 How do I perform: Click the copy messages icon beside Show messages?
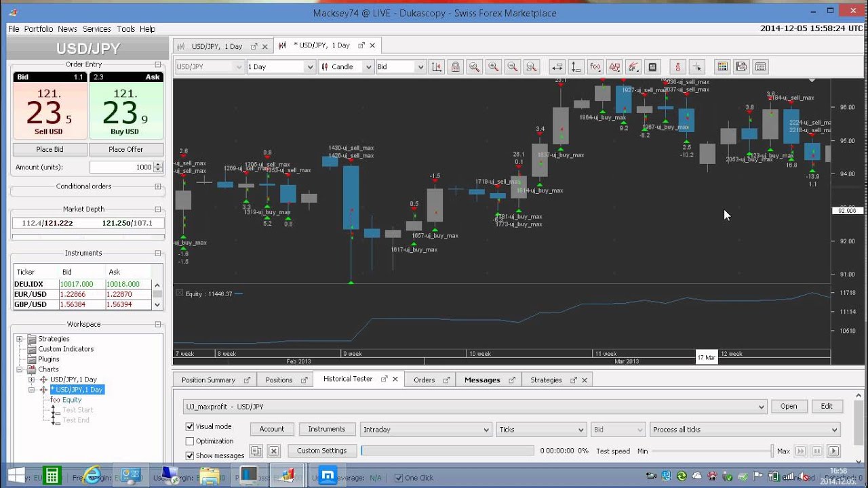[x=256, y=451]
